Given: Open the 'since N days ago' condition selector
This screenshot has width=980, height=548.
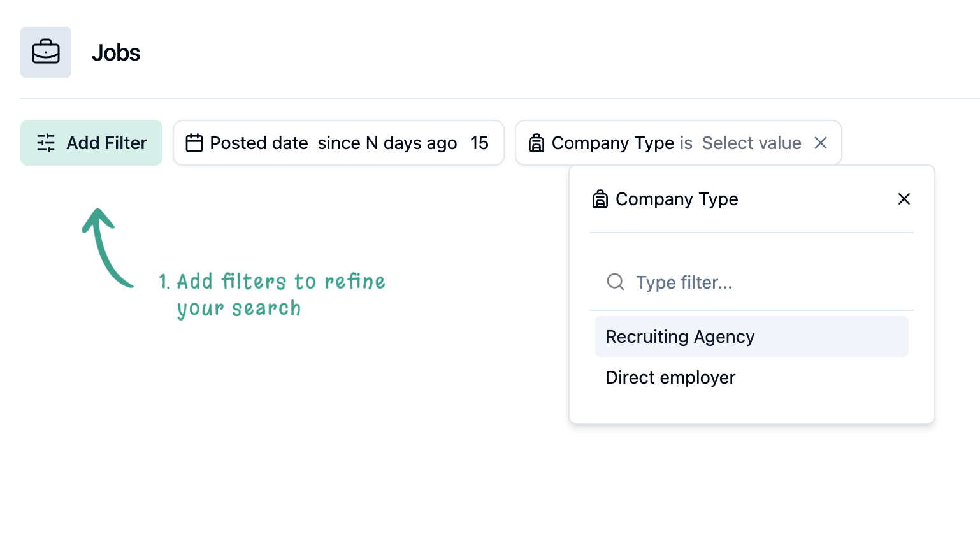Looking at the screenshot, I should click(x=387, y=143).
